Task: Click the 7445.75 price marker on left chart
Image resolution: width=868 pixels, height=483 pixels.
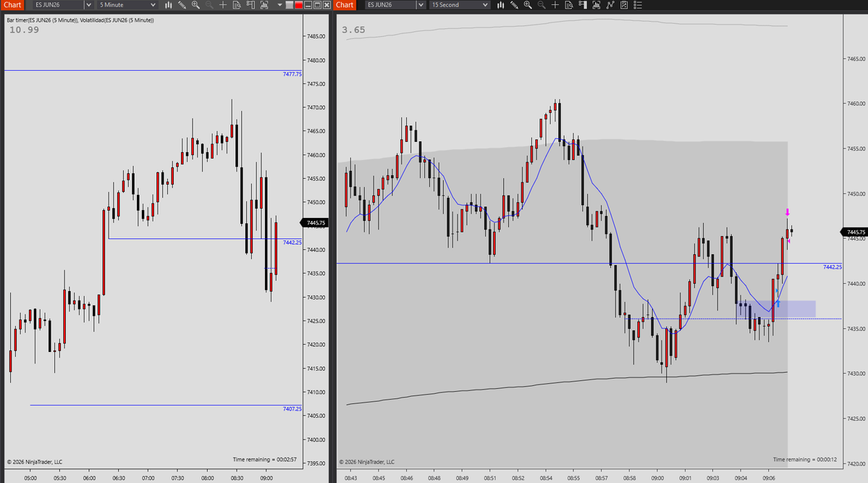Action: coord(315,222)
